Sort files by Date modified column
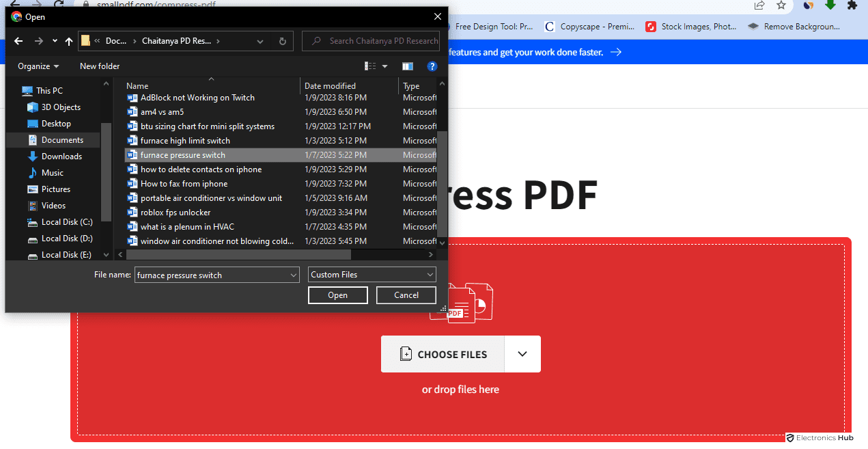The image size is (868, 449). click(x=330, y=86)
